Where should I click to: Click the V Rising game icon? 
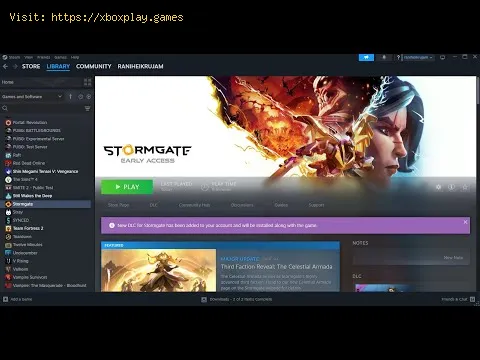coord(8,261)
